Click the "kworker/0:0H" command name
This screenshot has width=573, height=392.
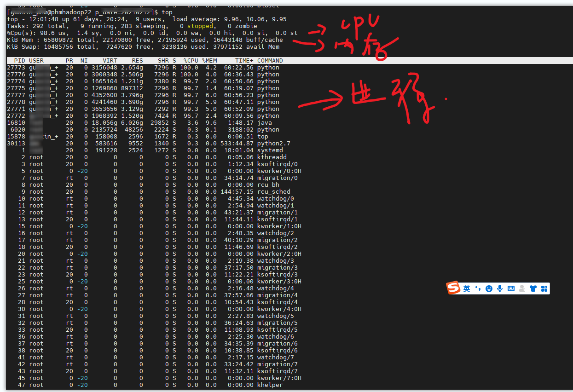[279, 171]
